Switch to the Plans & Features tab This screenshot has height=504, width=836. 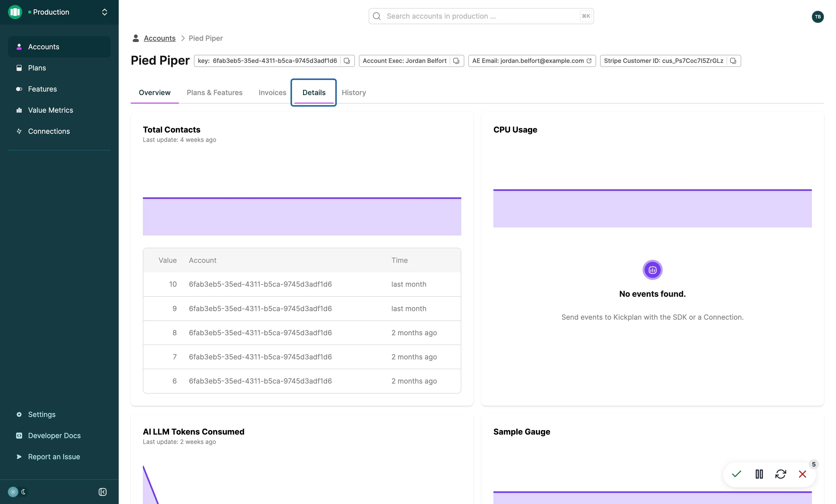click(215, 92)
